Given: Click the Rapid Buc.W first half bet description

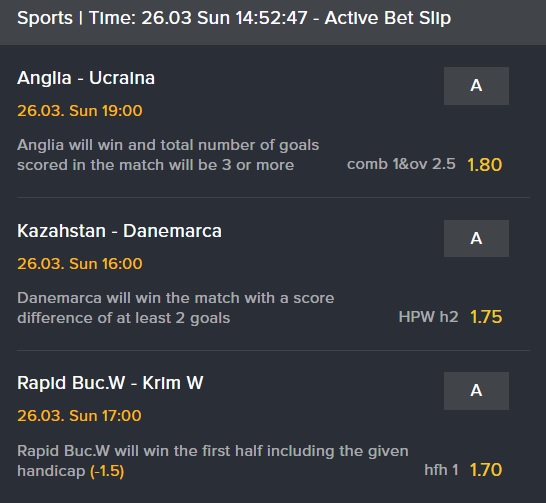Looking at the screenshot, I should point(213,461).
